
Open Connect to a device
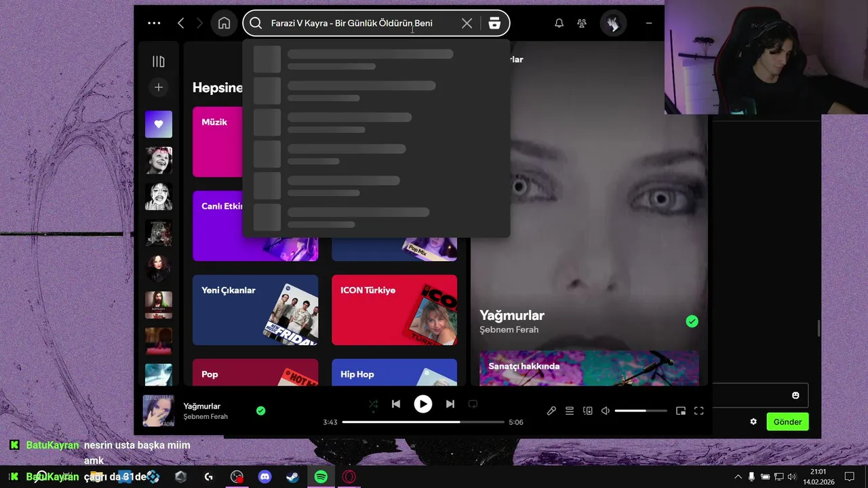[588, 411]
